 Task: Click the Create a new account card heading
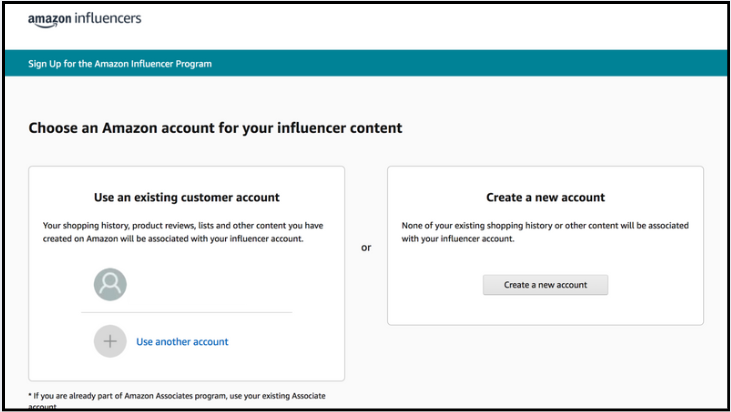545,197
